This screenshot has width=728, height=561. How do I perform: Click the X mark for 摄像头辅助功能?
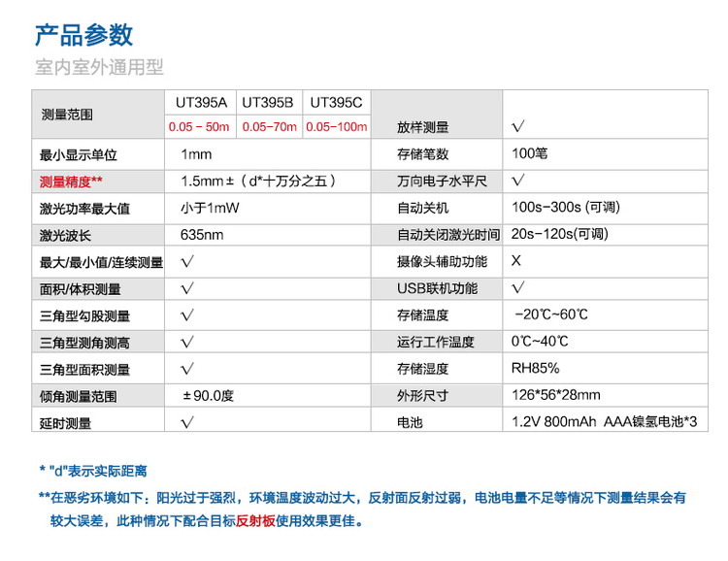(516, 261)
